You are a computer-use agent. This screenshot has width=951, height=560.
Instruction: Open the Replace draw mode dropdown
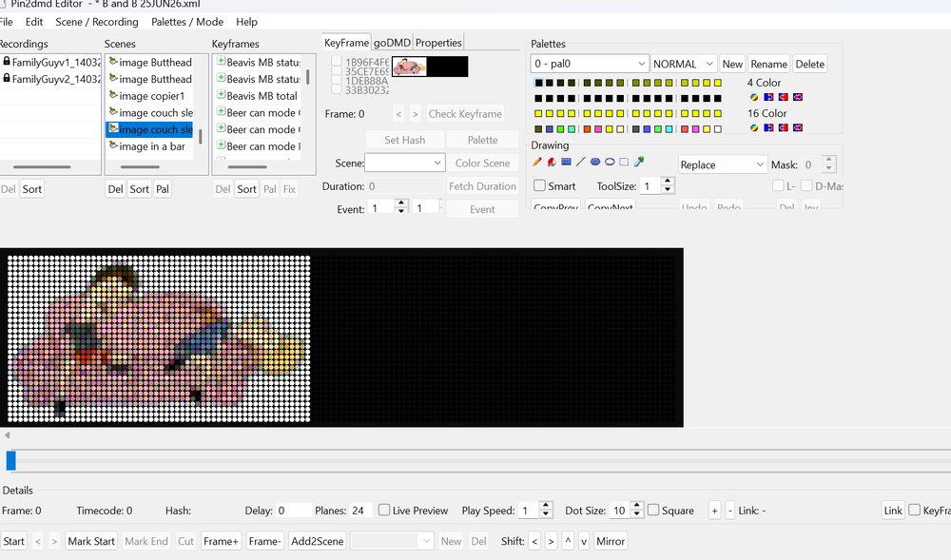[x=723, y=164]
